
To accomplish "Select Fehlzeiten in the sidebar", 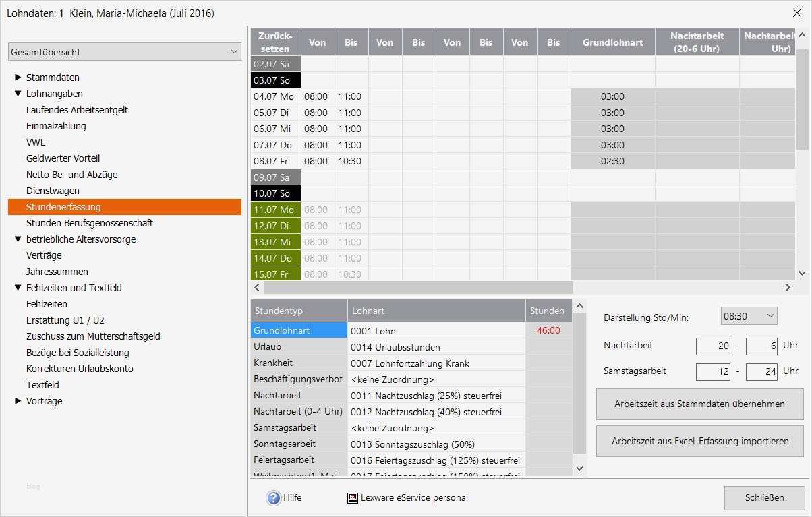I will click(x=48, y=304).
